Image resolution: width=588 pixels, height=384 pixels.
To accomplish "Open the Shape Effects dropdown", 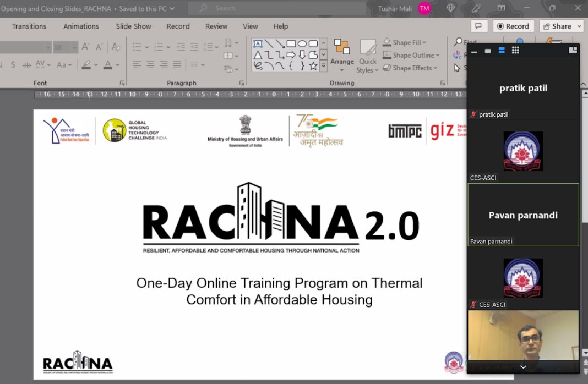I will tap(410, 68).
